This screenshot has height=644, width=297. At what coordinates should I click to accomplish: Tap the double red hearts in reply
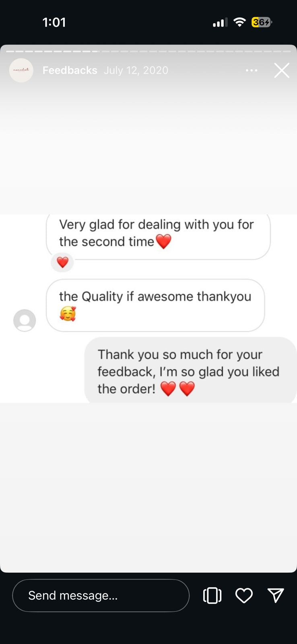tap(177, 389)
